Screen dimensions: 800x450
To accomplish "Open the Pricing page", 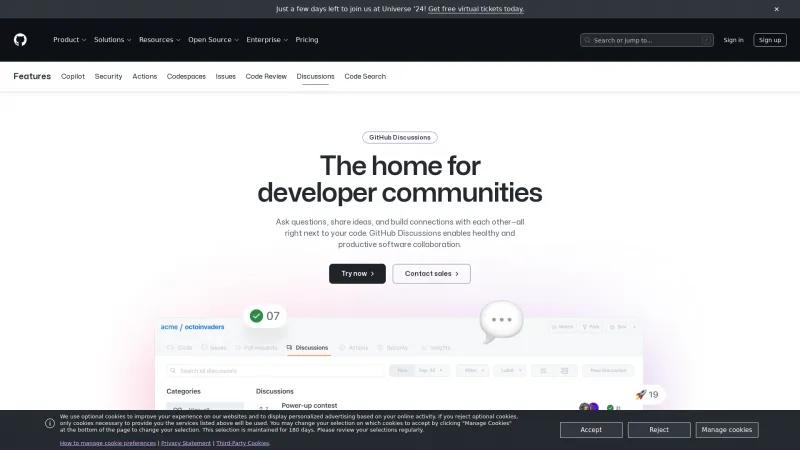I will (x=307, y=40).
